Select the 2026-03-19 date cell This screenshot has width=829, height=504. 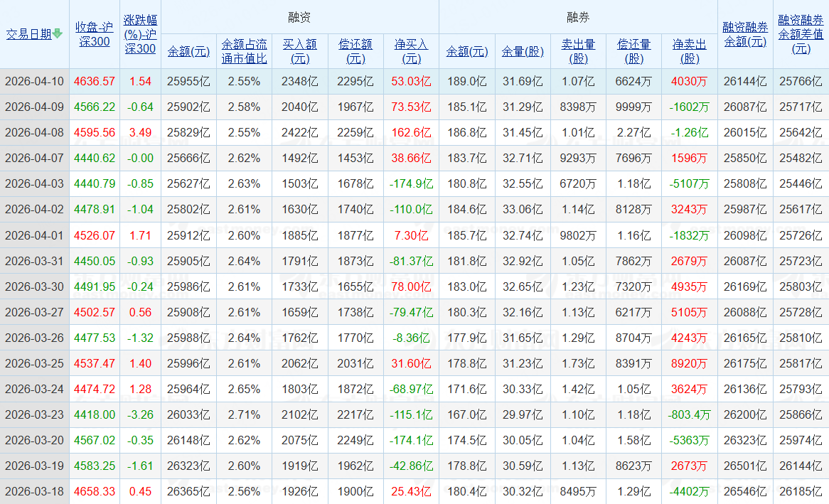34,466
